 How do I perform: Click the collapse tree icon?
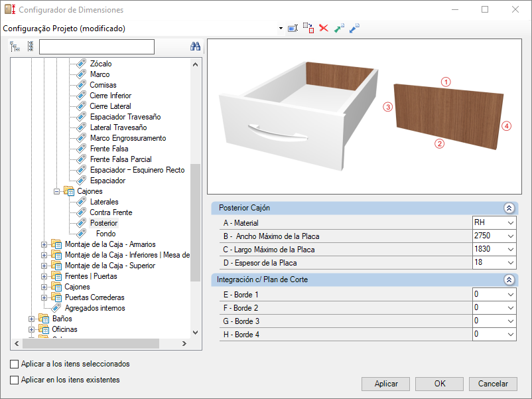(x=31, y=46)
